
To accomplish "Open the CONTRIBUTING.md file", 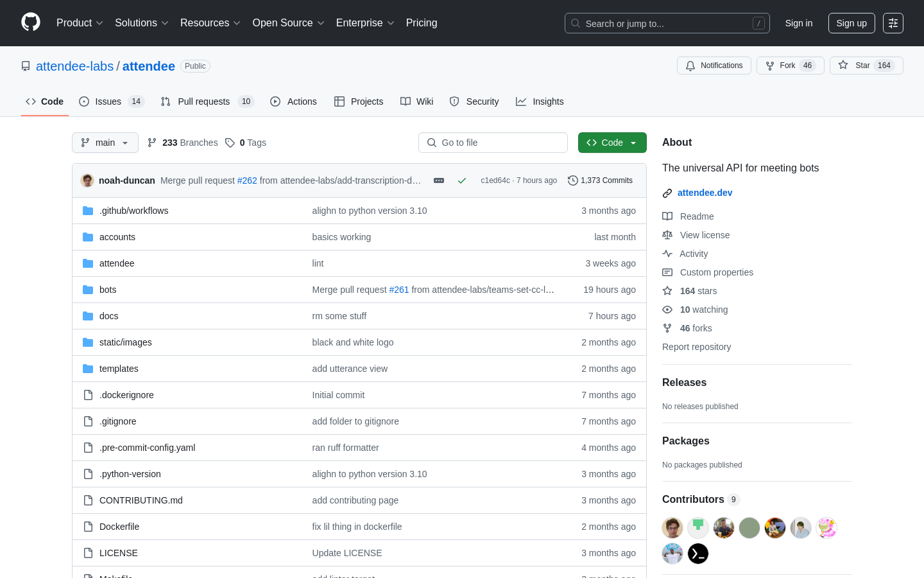I will tap(141, 500).
